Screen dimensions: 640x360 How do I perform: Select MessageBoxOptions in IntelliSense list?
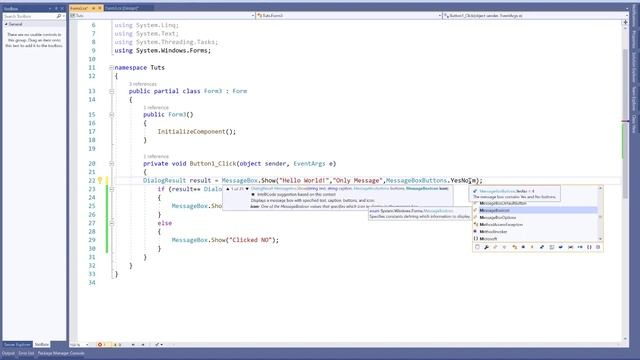(x=535, y=218)
